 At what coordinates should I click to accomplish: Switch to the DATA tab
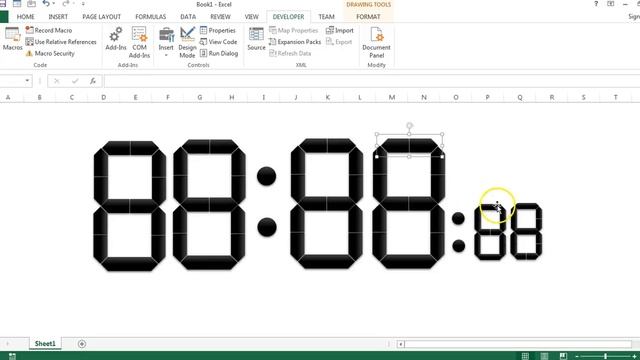188,17
